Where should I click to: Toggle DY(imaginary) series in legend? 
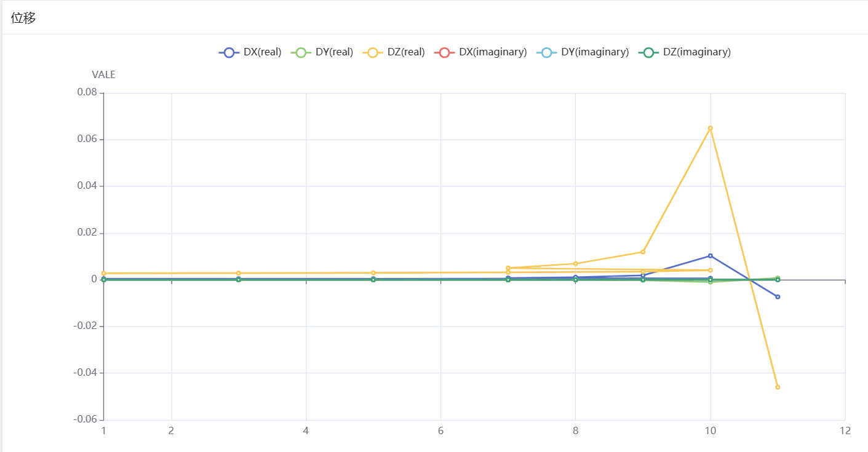pos(583,52)
